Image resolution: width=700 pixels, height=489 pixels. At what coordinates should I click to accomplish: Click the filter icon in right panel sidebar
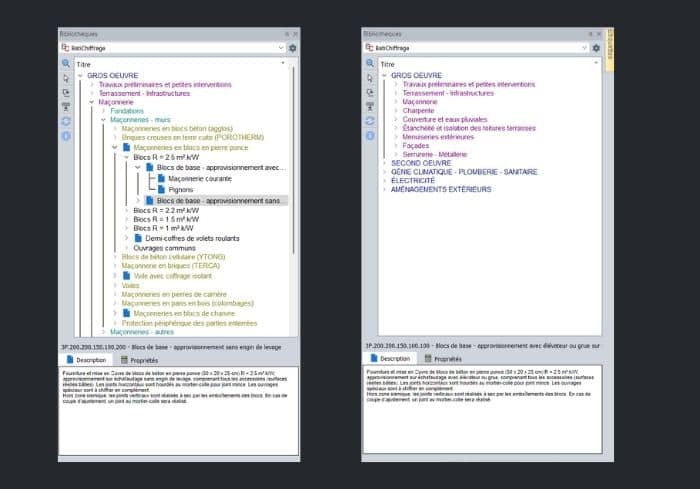pyautogui.click(x=370, y=106)
